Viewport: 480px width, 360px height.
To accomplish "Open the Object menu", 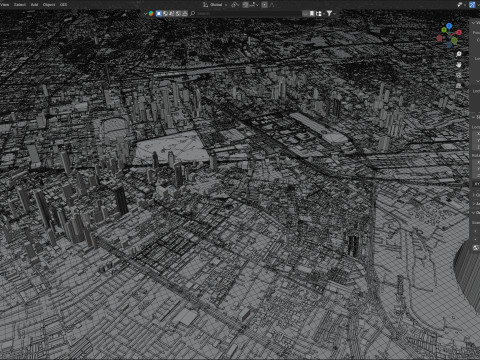I will 49,5.
